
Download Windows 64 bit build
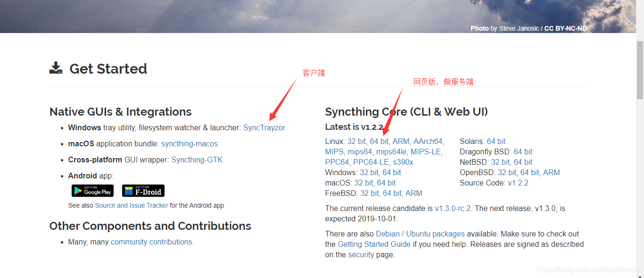392,172
